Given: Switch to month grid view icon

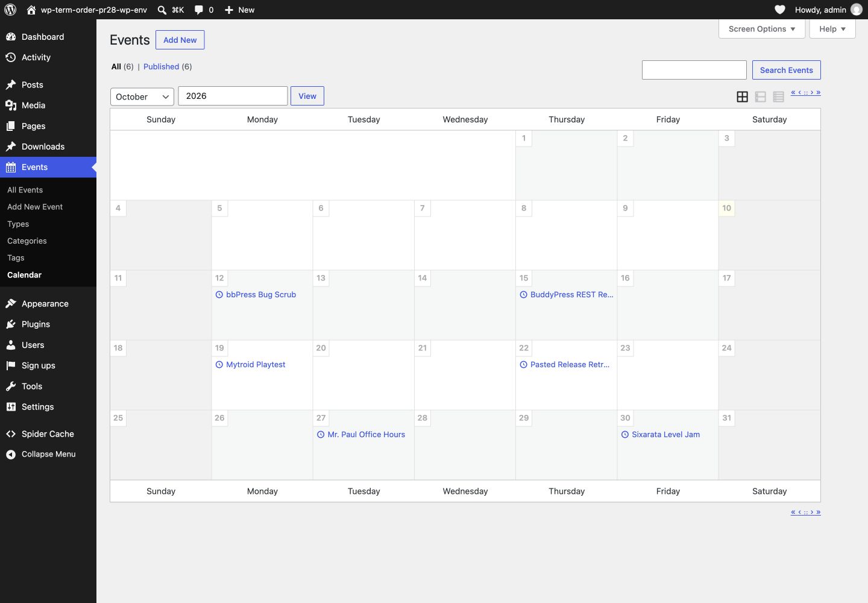Looking at the screenshot, I should [743, 96].
